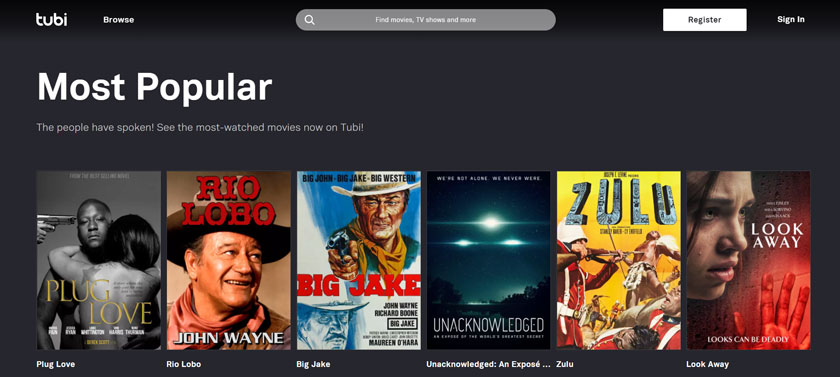Click the search magnifier icon
This screenshot has height=377, width=840.
coord(310,20)
